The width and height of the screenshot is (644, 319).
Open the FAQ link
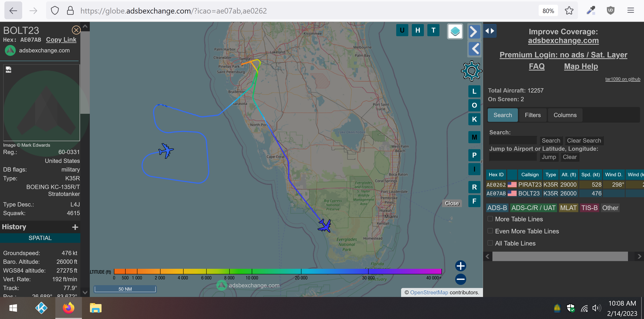(536, 66)
